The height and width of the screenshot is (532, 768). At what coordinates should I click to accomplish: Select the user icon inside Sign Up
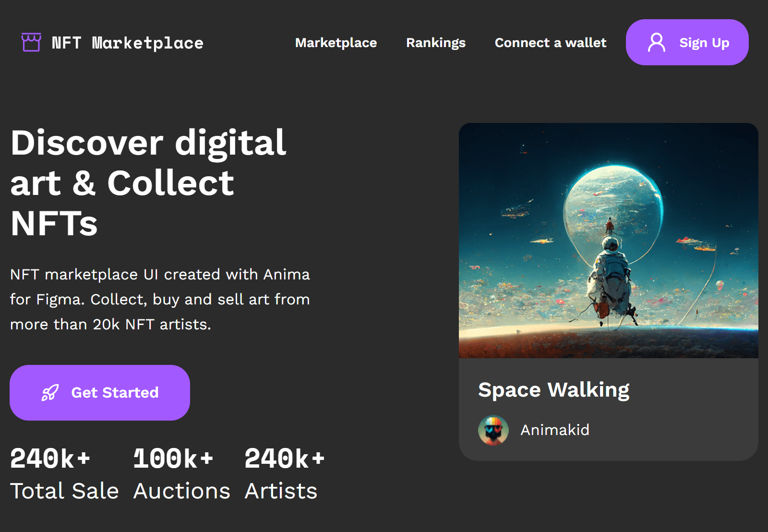657,42
